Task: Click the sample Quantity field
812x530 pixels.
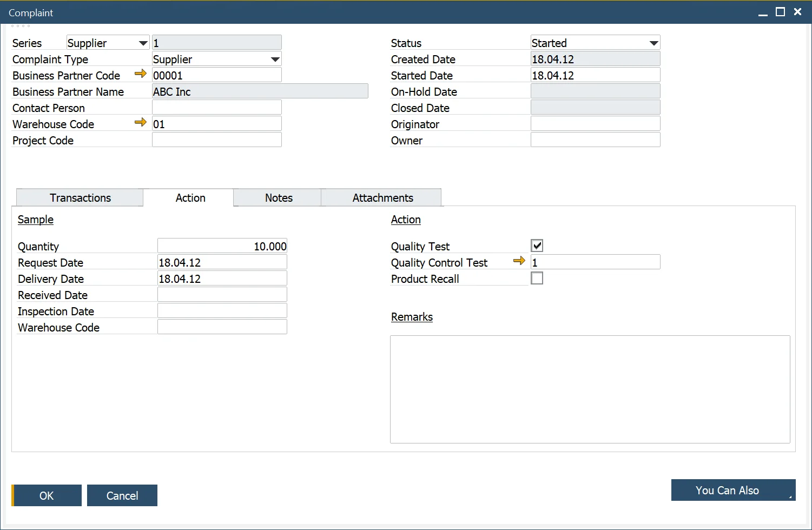Action: [222, 246]
